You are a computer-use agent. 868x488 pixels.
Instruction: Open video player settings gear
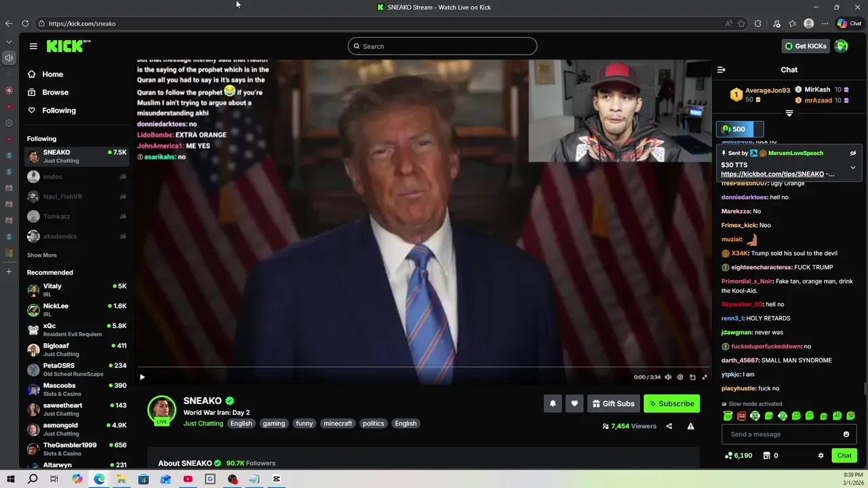point(680,378)
